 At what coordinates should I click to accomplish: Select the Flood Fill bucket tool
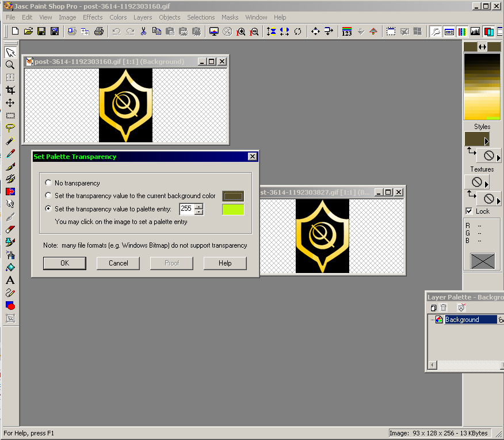coord(10,268)
